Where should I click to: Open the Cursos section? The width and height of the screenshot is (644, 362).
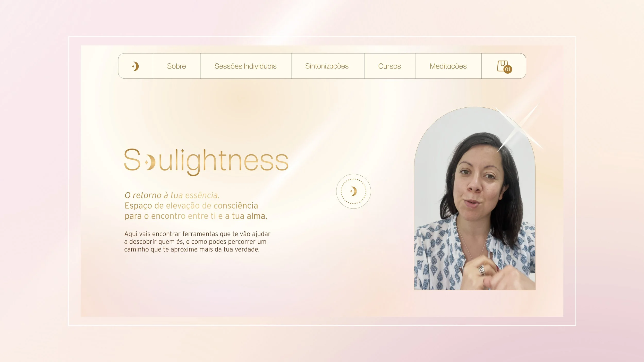pos(389,66)
